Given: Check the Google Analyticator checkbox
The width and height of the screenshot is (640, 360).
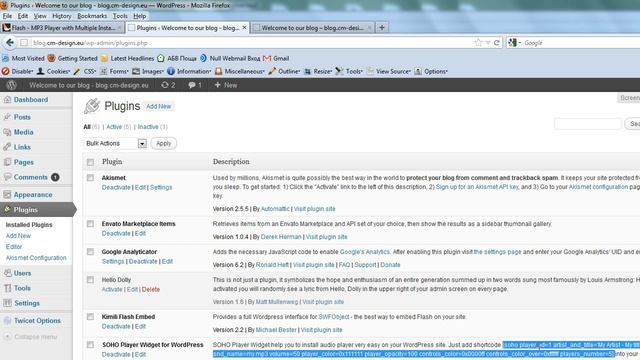Looking at the screenshot, I should [x=90, y=252].
